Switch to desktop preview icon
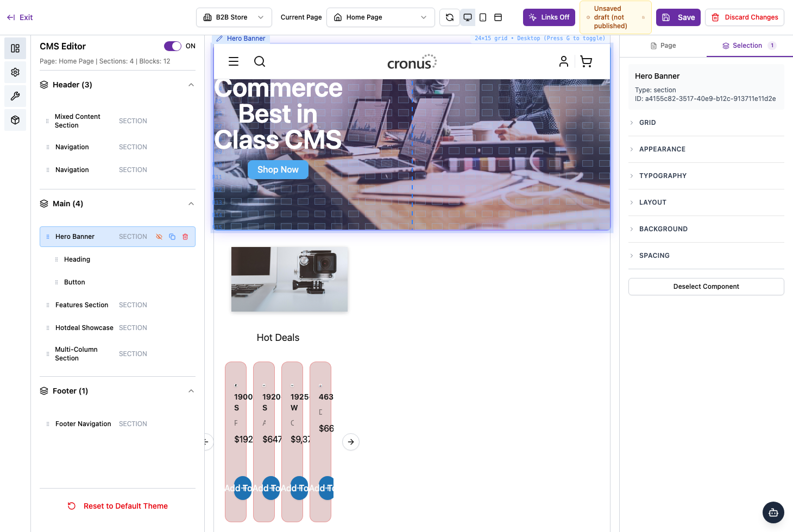 pos(468,17)
